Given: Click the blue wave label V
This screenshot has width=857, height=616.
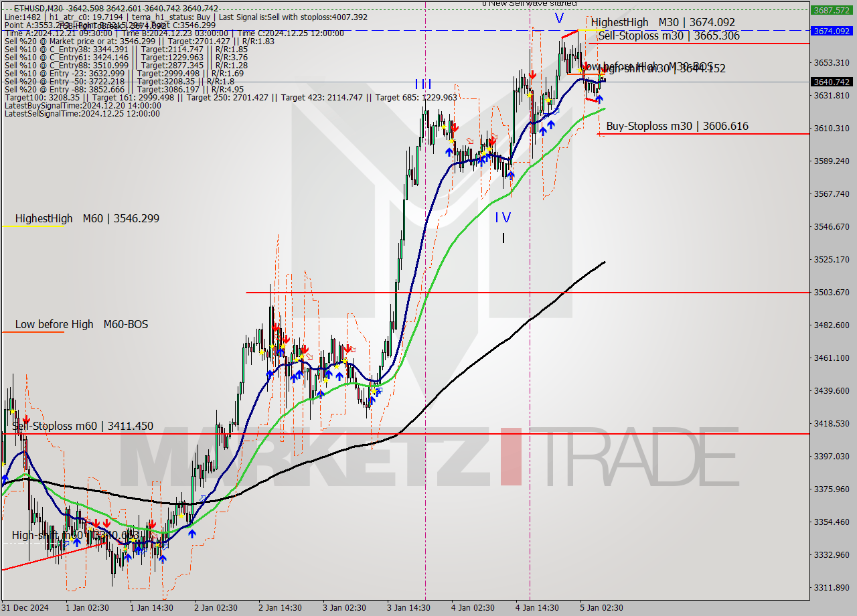Looking at the screenshot, I should tap(559, 18).
